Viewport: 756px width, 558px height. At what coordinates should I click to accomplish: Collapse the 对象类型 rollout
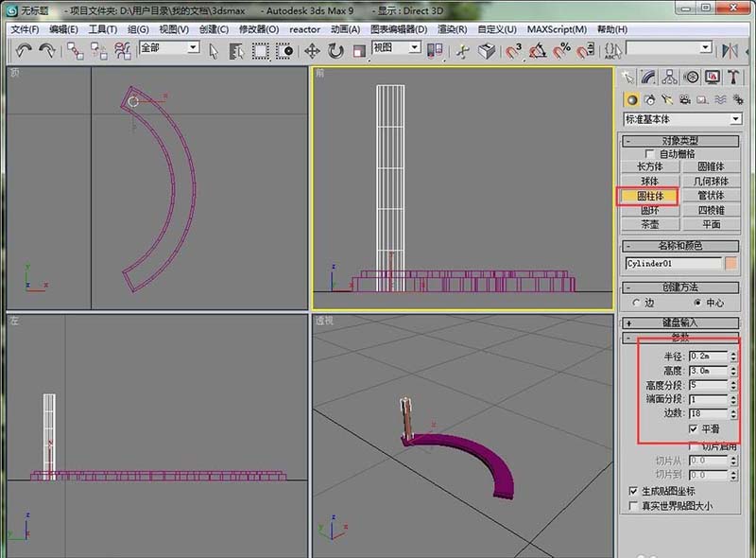[x=680, y=141]
